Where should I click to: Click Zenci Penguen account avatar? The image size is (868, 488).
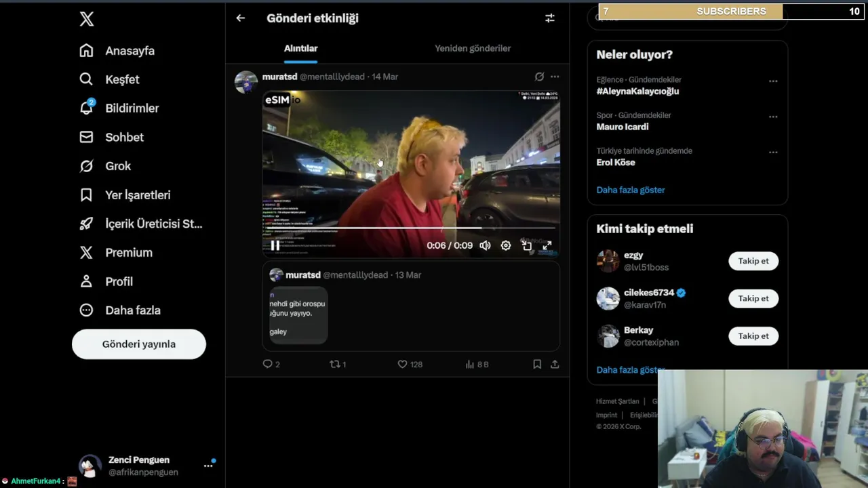(90, 466)
